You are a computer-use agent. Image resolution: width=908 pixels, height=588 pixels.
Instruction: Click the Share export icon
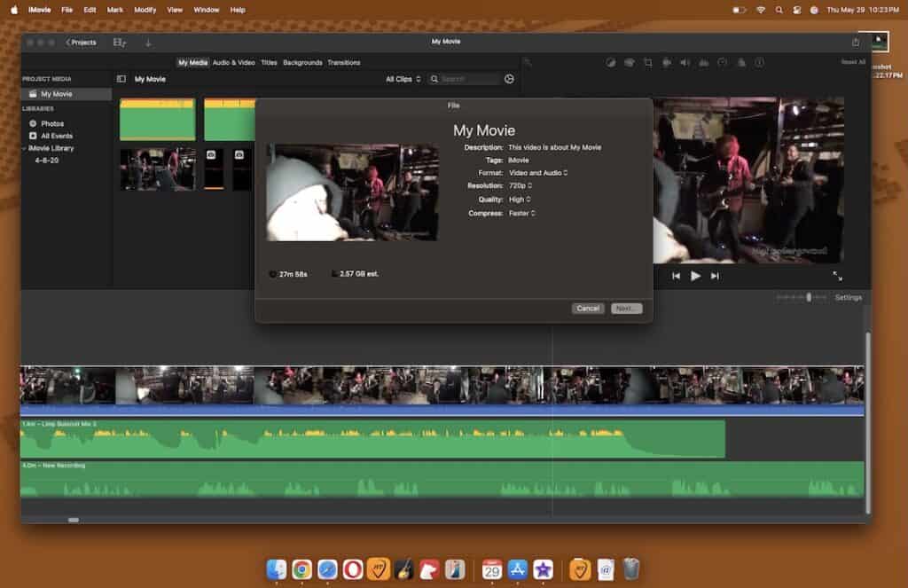pos(856,42)
